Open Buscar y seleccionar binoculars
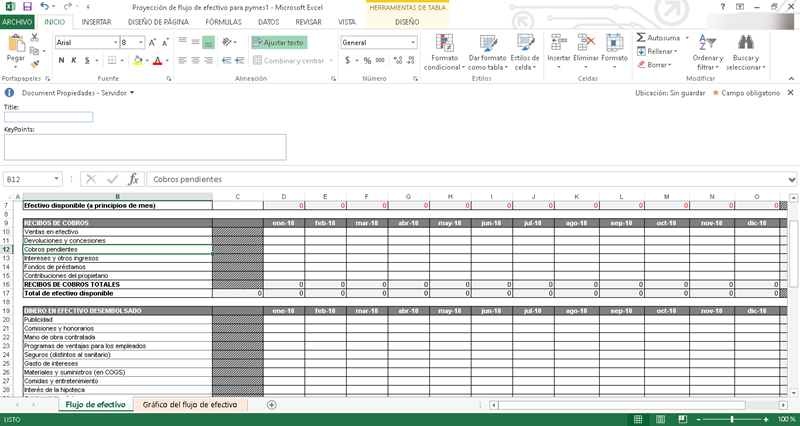The image size is (800, 426). click(x=746, y=52)
